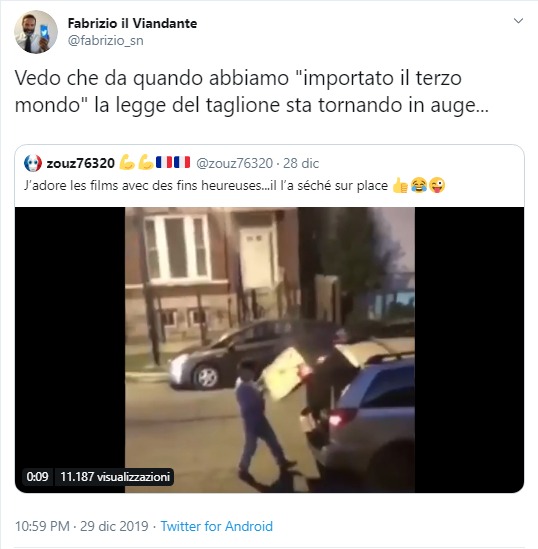Click the 0:09 video duration badge
Viewport: 538px width, 549px height.
37,477
